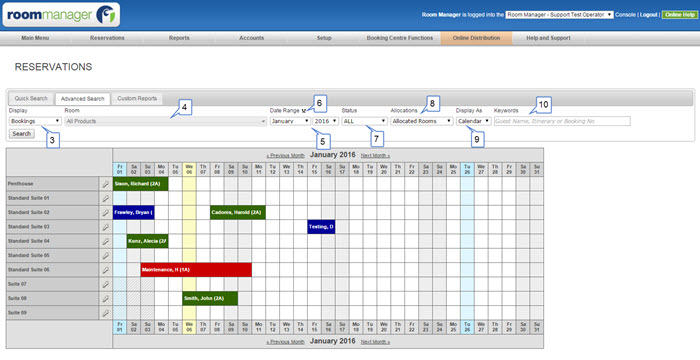Click the Search button
700x360 pixels.
point(21,134)
